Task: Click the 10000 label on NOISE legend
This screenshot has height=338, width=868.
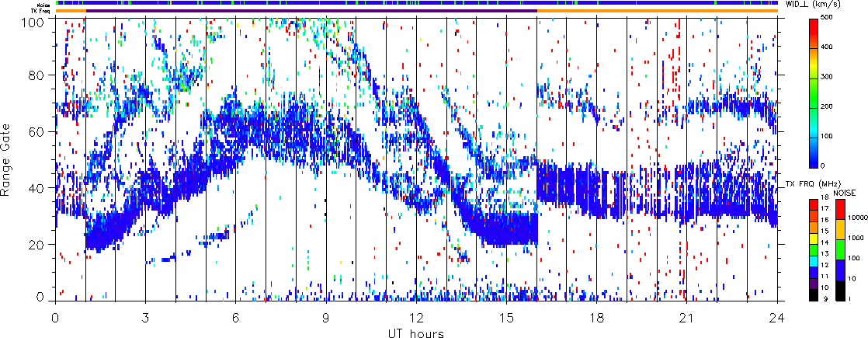Action: coord(857,218)
